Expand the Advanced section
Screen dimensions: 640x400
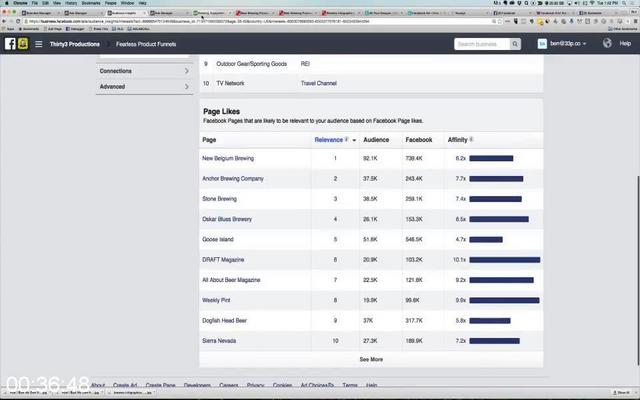tap(144, 87)
